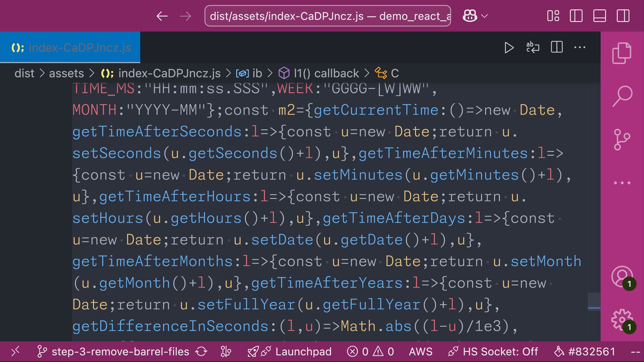Show the warnings count
The width and height of the screenshot is (644, 362).
(383, 351)
